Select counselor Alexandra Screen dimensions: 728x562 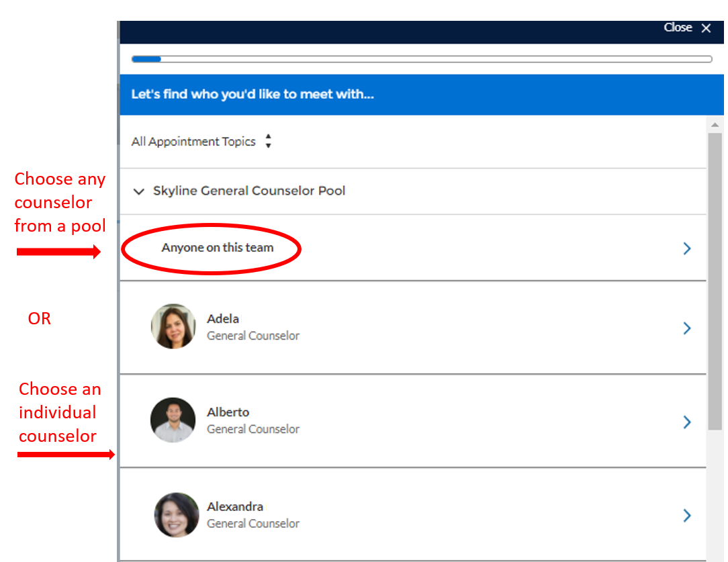click(x=413, y=514)
